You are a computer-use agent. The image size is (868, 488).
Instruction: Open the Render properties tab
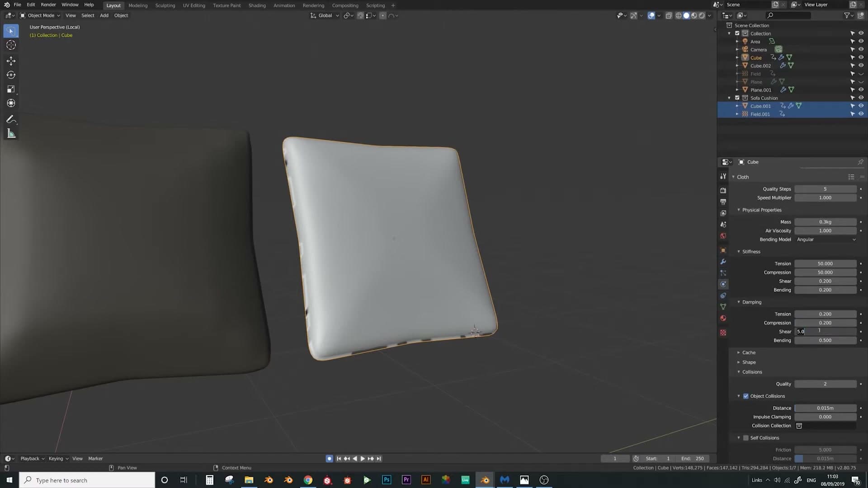(723, 190)
